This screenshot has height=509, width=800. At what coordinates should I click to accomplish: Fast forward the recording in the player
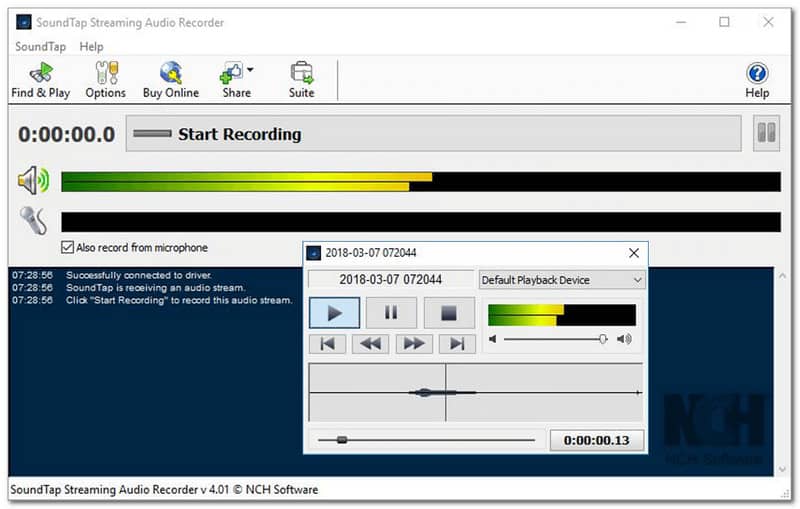(414, 344)
